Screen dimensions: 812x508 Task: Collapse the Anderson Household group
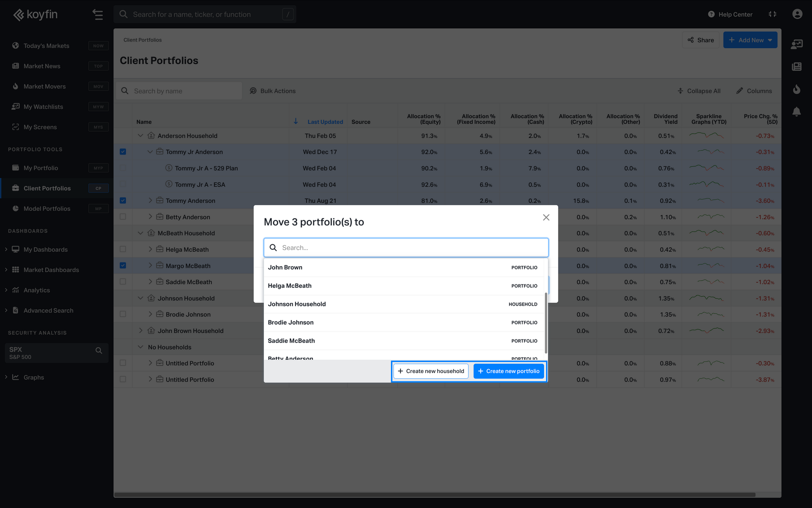click(140, 136)
